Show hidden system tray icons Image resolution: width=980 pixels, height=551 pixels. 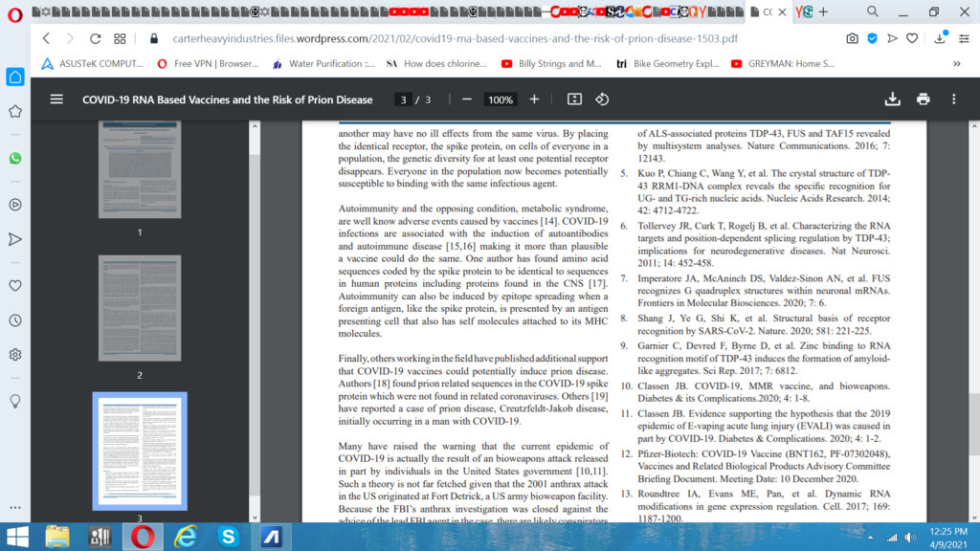click(869, 538)
